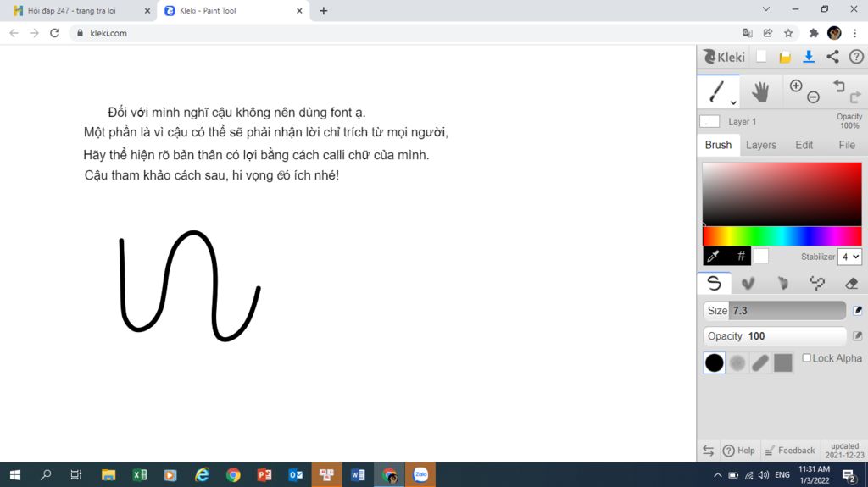Open manual hex color input (#)
Screen dimensions: 868x487
click(741, 256)
